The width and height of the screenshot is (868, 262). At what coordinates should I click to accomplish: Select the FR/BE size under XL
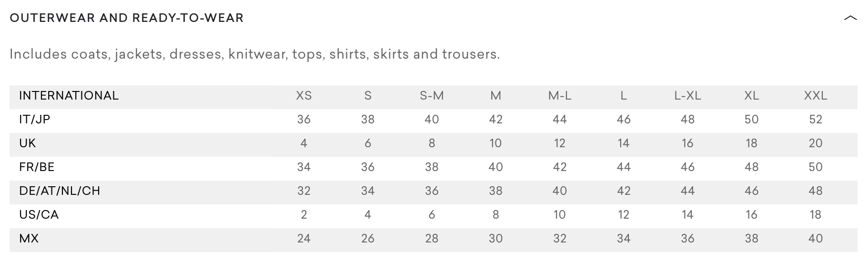point(751,167)
